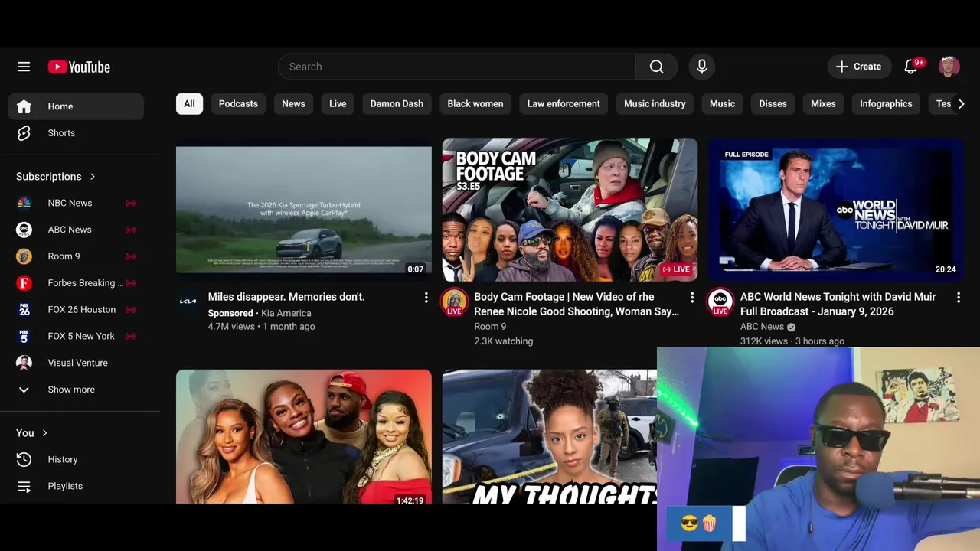Show more filter chips with right arrow
Screen dimensions: 980x551
[961, 104]
